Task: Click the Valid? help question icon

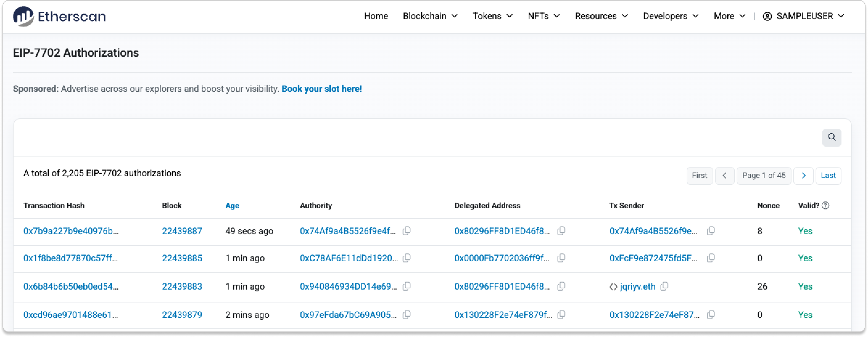Action: point(825,205)
